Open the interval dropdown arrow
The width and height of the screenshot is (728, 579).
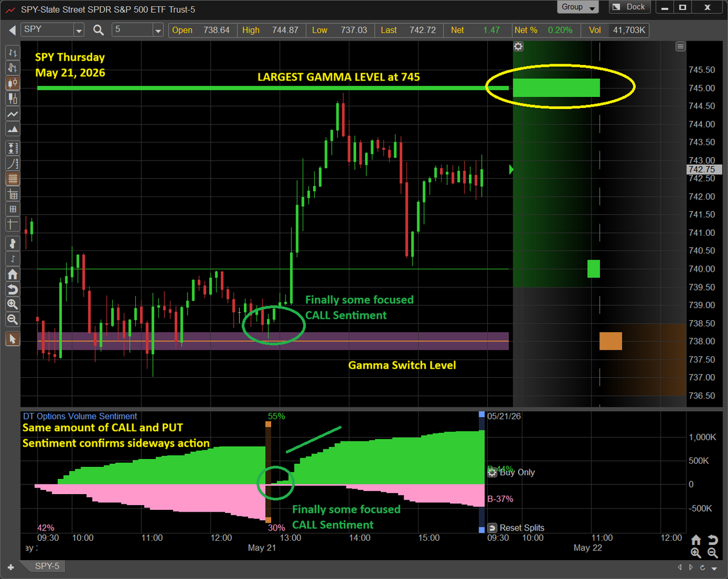(x=158, y=30)
